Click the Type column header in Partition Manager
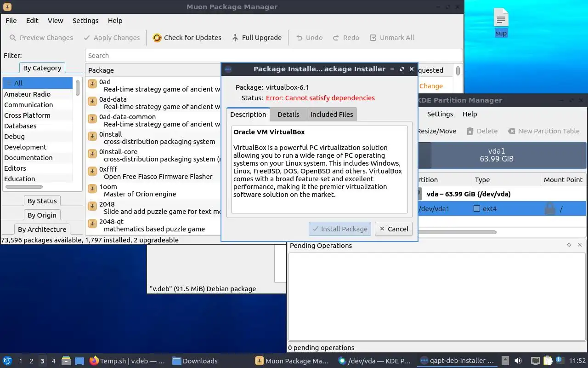588x368 pixels. click(506, 180)
